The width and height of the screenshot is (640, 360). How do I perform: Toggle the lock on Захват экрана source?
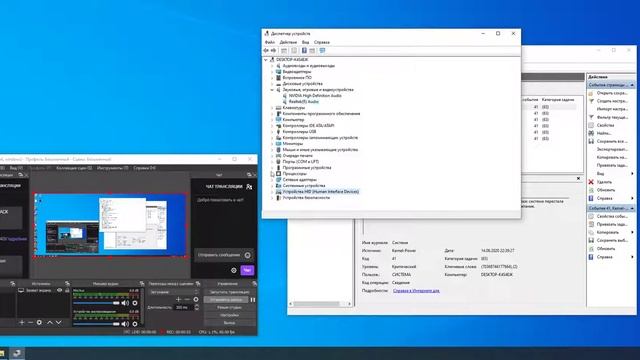click(x=67, y=290)
